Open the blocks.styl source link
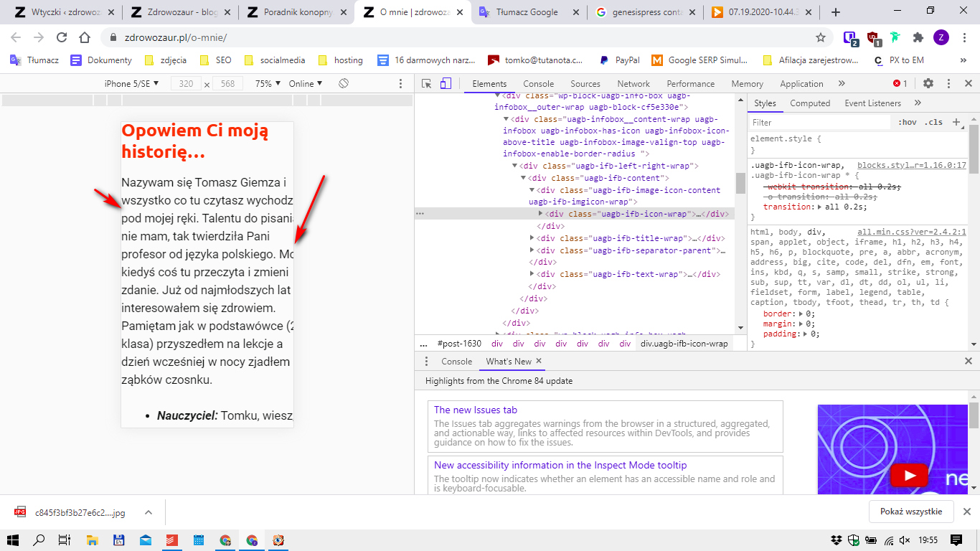 coord(912,165)
